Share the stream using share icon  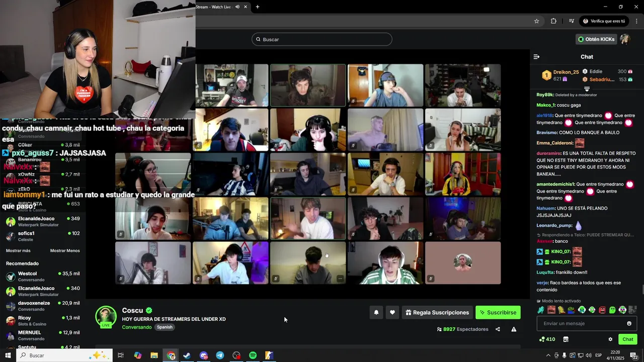(x=498, y=329)
